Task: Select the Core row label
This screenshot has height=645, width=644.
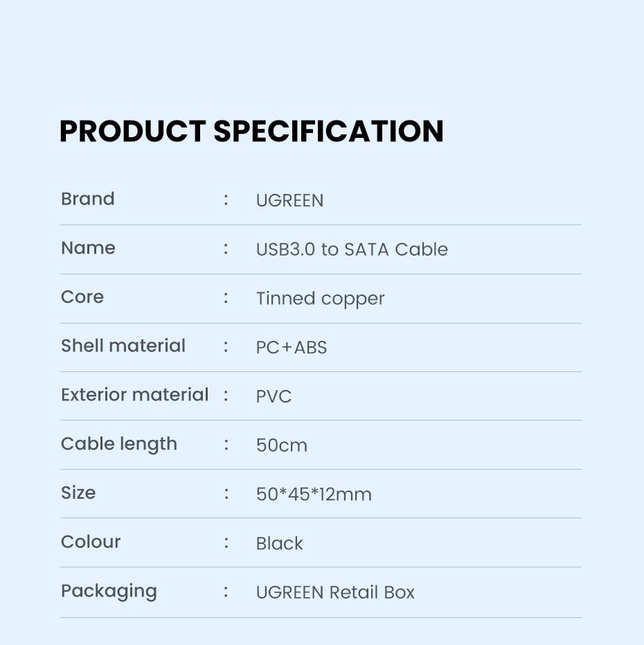Action: pos(82,297)
